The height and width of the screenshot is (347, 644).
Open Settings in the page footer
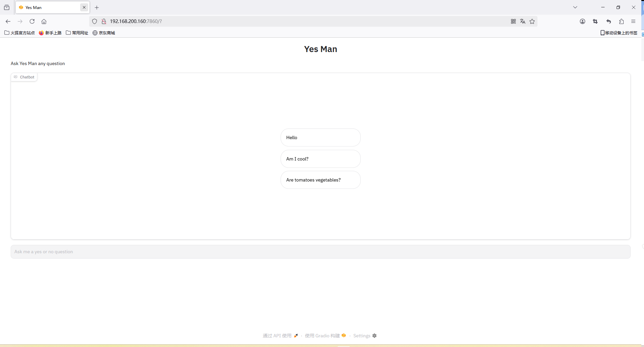(365, 336)
